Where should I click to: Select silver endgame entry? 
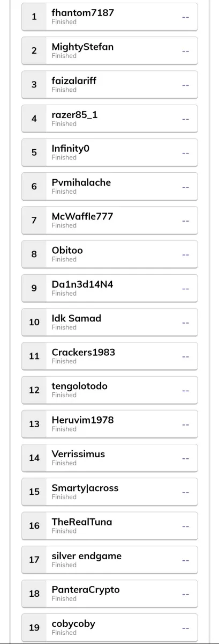coord(110,560)
